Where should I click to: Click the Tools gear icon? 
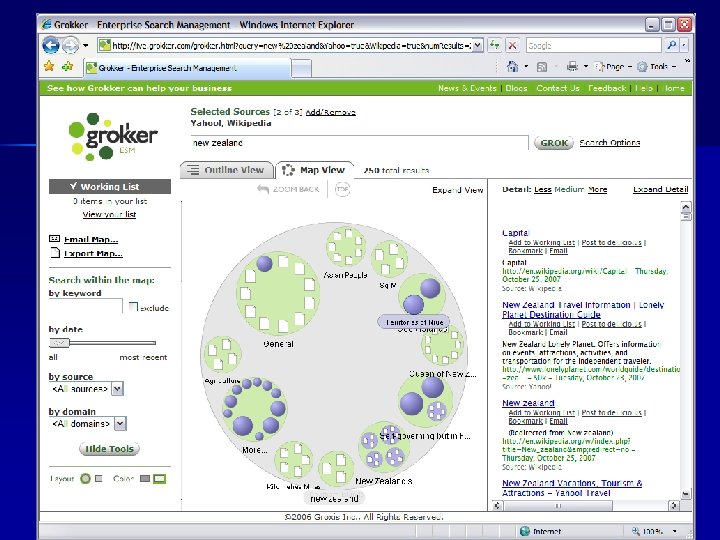point(642,67)
